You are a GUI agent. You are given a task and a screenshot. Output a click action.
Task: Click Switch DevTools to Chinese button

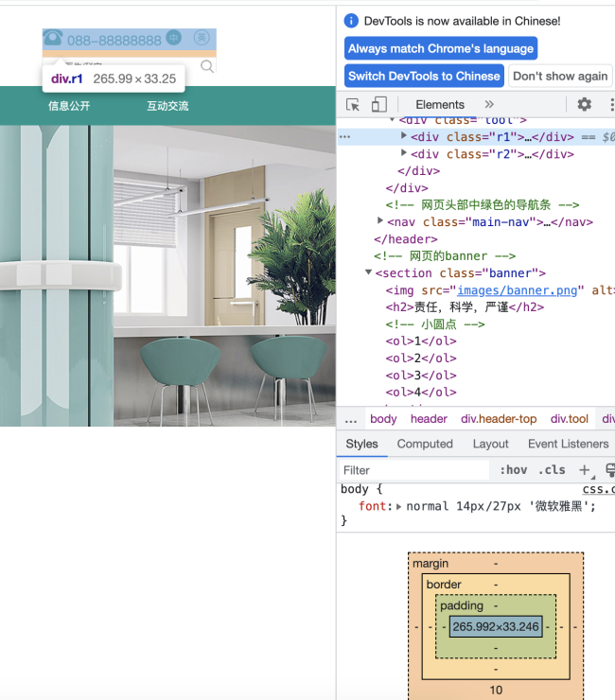(424, 76)
